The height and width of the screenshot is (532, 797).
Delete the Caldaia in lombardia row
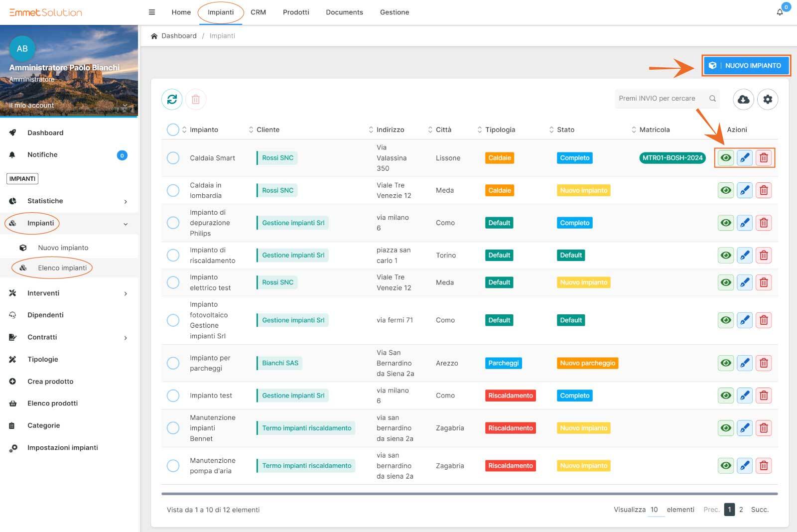click(764, 190)
